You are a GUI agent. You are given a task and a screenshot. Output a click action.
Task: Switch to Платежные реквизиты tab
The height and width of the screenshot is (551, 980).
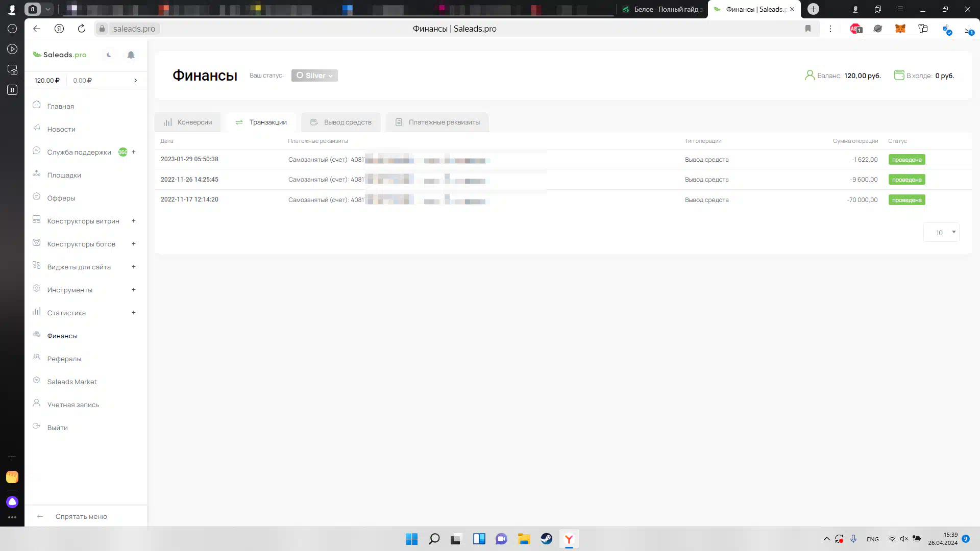point(437,122)
